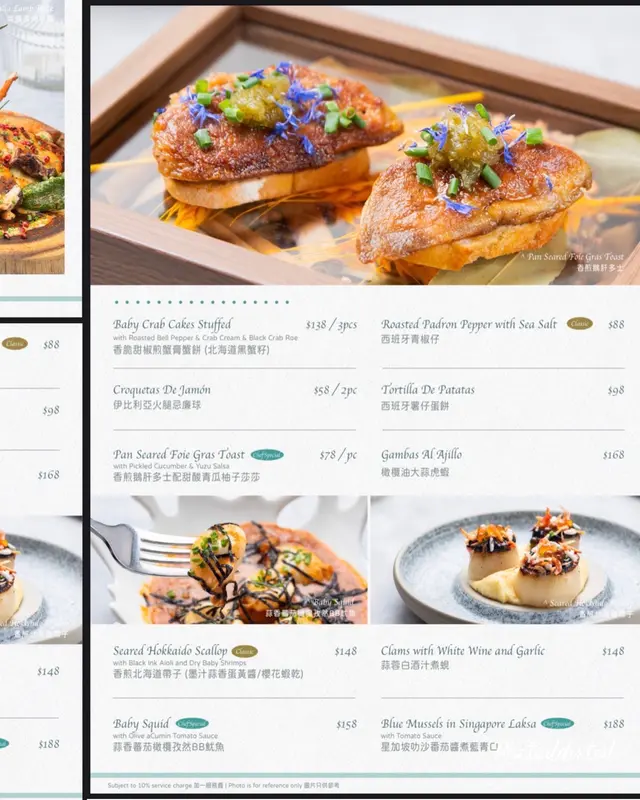Click the Classic badge beside Roasted Padron Pepper
The image size is (640, 800).
(x=579, y=323)
